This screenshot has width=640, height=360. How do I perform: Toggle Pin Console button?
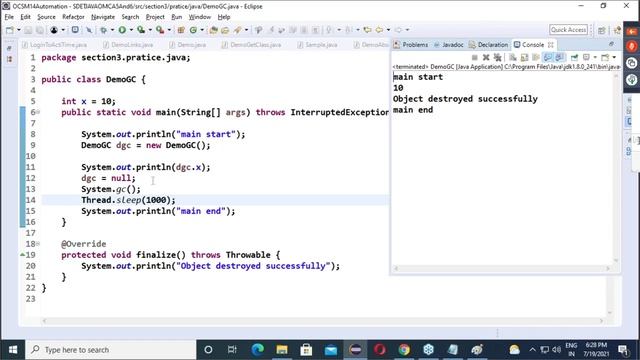click(574, 58)
